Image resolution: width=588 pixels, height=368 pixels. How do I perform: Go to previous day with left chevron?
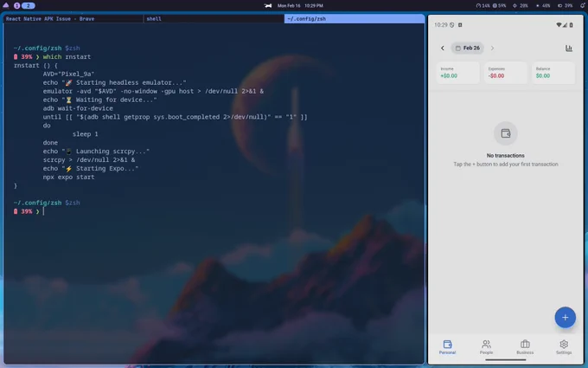pyautogui.click(x=443, y=48)
